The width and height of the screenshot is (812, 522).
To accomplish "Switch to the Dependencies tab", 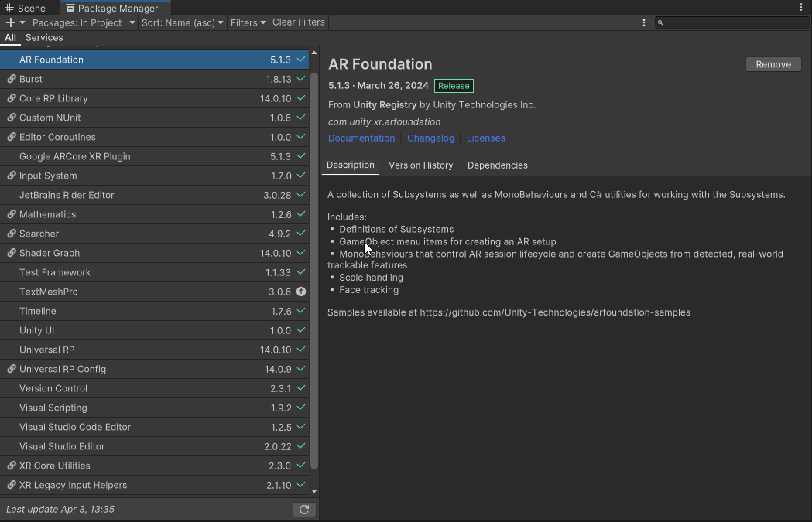I will tap(497, 165).
